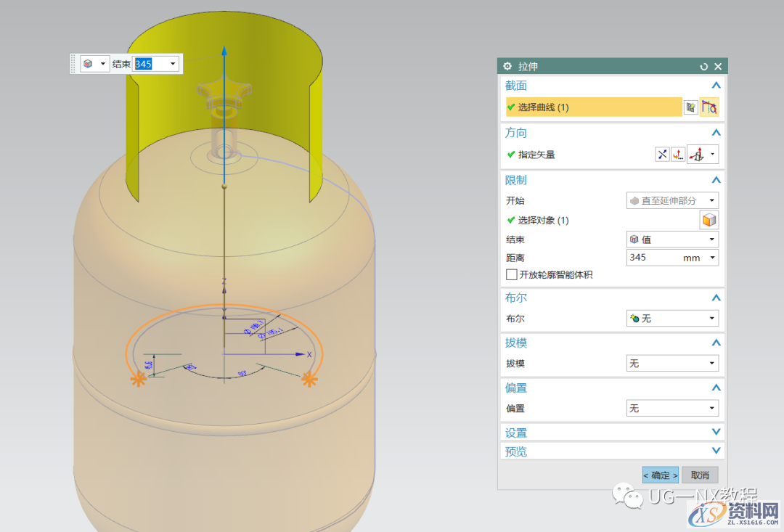Click the 距离 input field showing 345
This screenshot has height=532, width=784.
(x=653, y=258)
